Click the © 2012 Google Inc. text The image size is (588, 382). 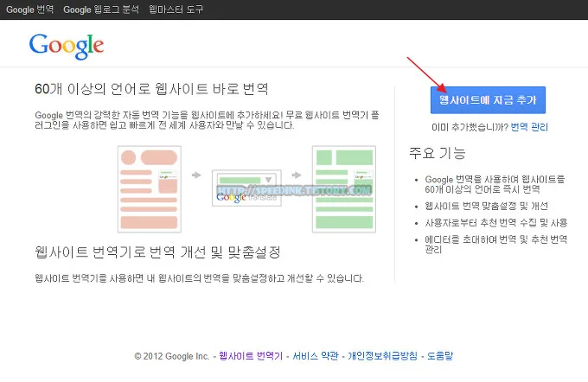(x=172, y=356)
